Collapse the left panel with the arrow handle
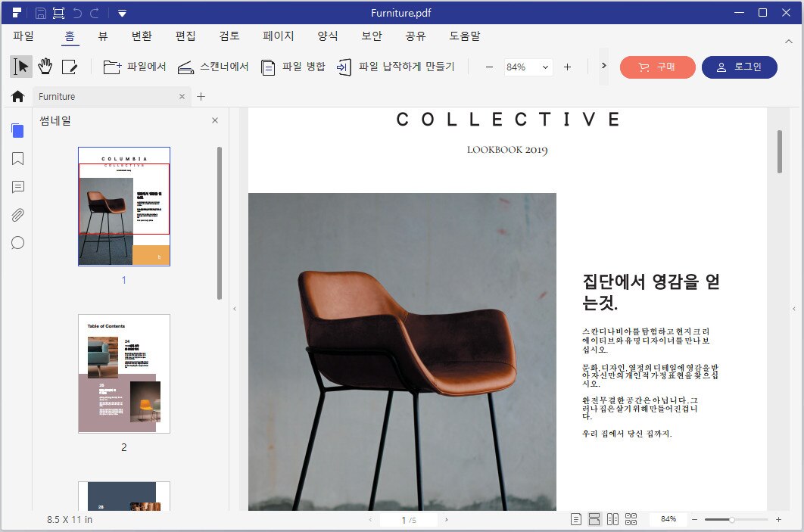 point(235,309)
